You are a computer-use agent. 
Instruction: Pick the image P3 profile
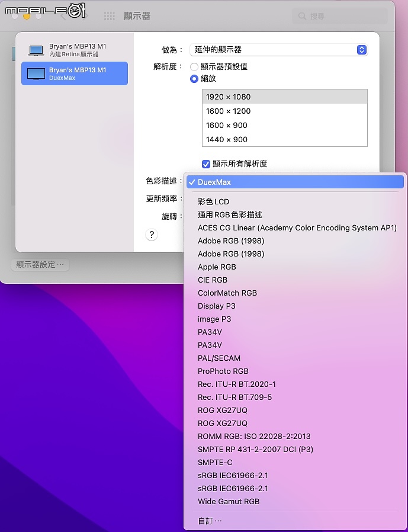(295, 319)
